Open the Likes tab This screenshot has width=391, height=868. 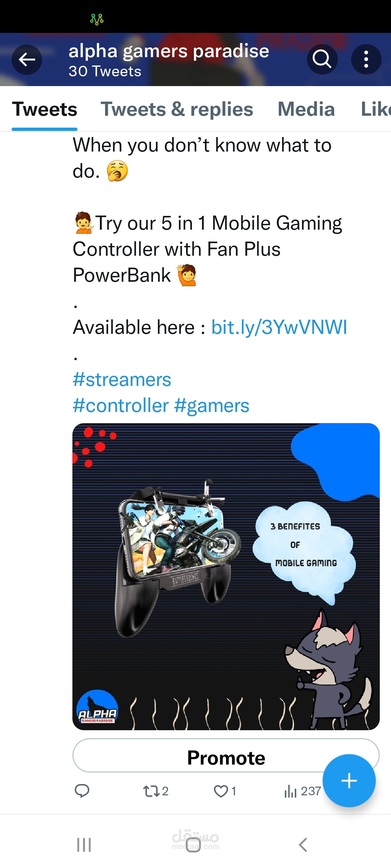(376, 109)
